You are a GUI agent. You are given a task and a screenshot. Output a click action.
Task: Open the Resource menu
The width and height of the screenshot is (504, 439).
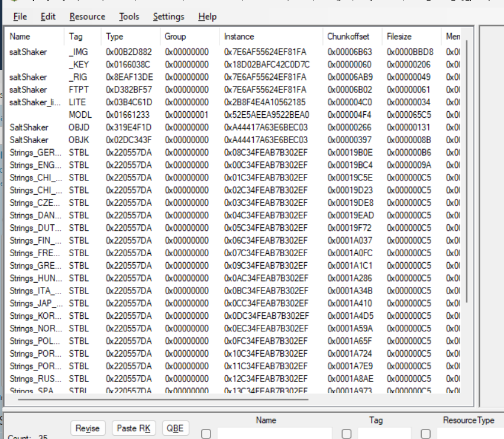(x=87, y=17)
